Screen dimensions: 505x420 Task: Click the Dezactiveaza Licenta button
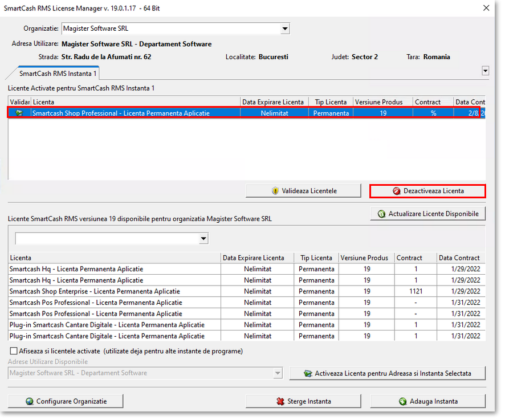pos(427,191)
